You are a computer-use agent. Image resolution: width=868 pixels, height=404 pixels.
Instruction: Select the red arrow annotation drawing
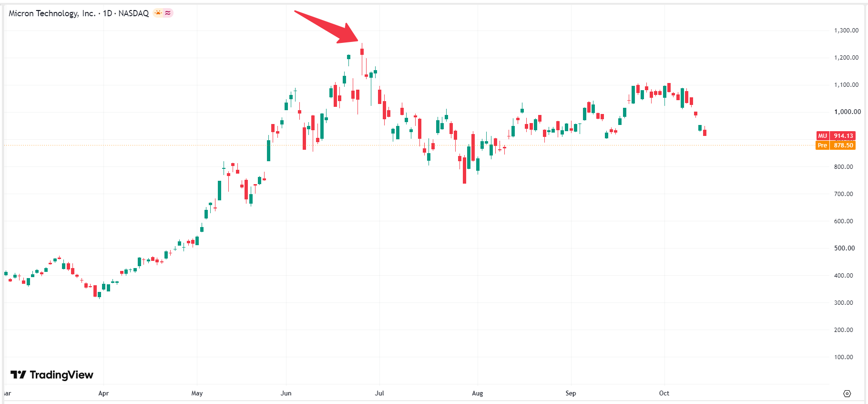(x=327, y=27)
